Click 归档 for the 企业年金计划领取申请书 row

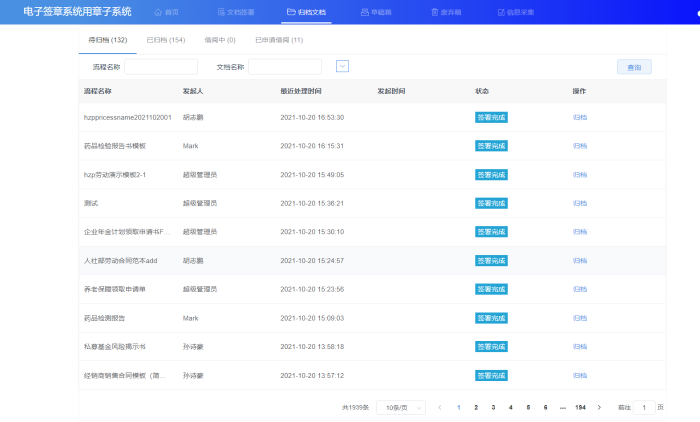[x=580, y=232]
